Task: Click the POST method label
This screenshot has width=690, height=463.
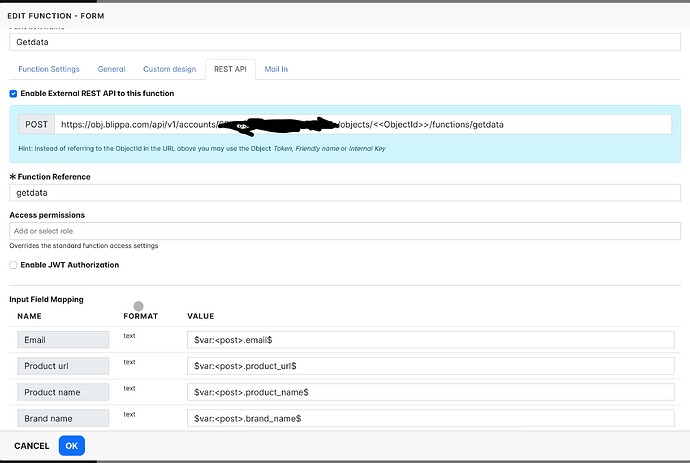Action: (37, 124)
